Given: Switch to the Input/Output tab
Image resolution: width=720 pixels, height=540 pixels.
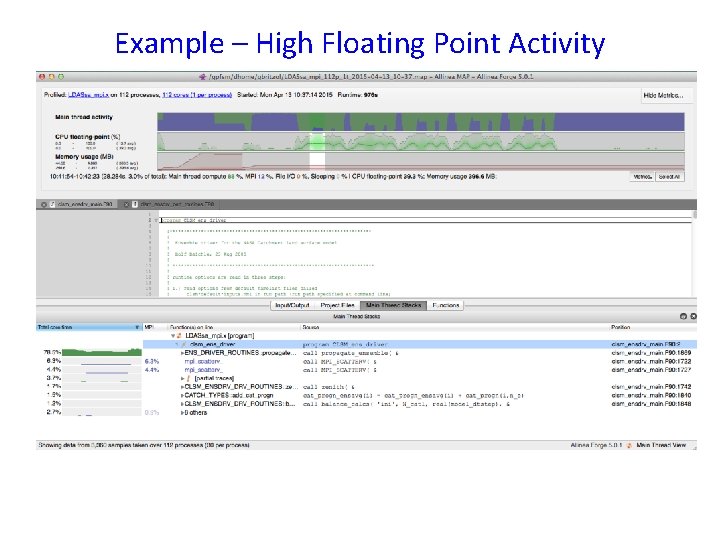Looking at the screenshot, I should 292,305.
